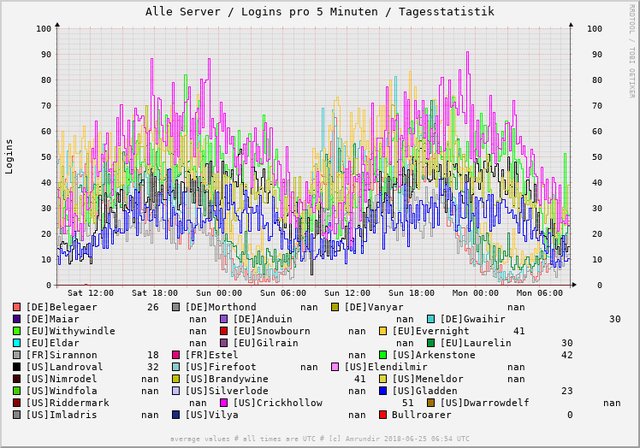Click the [EU]Evernight yellow legend swatch
Screen dimensions: 640x448
(x=385, y=331)
